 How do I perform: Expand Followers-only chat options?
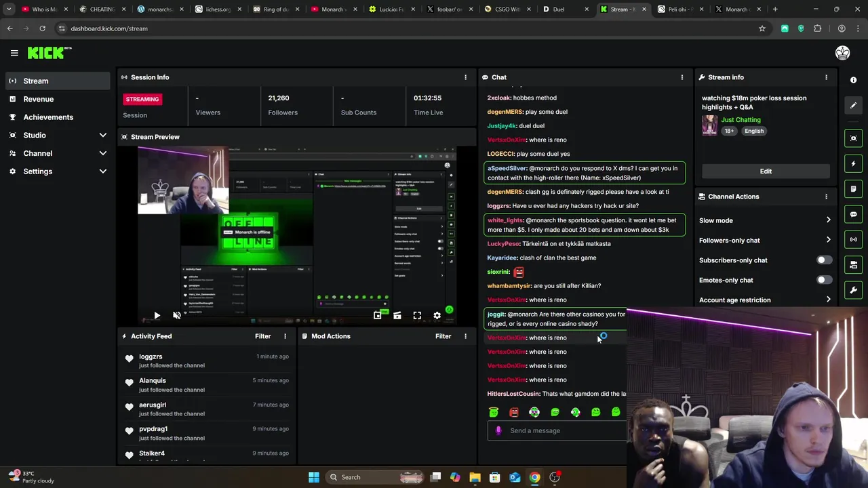[x=828, y=240]
